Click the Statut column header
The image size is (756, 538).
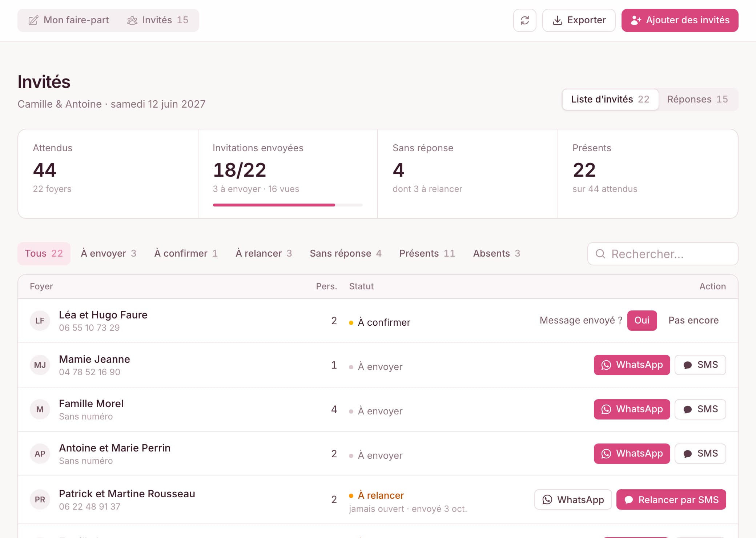(361, 286)
